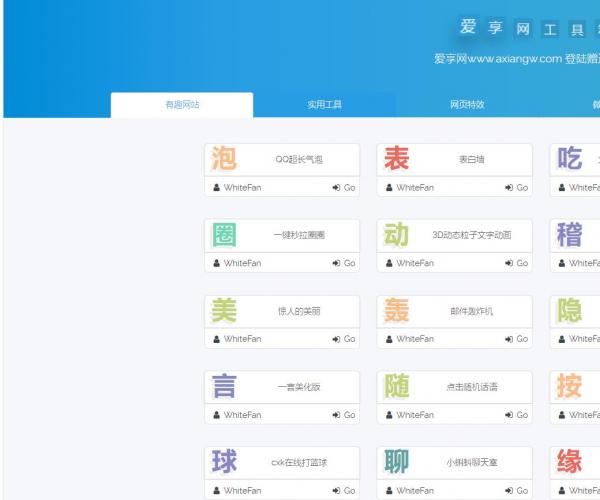Select the 表白墙 title text

click(472, 159)
